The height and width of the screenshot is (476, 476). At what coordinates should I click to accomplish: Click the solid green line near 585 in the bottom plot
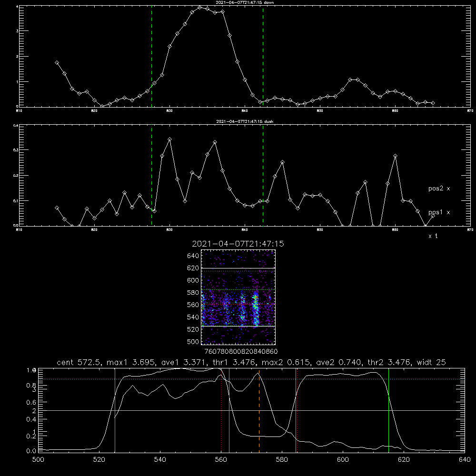296,410
